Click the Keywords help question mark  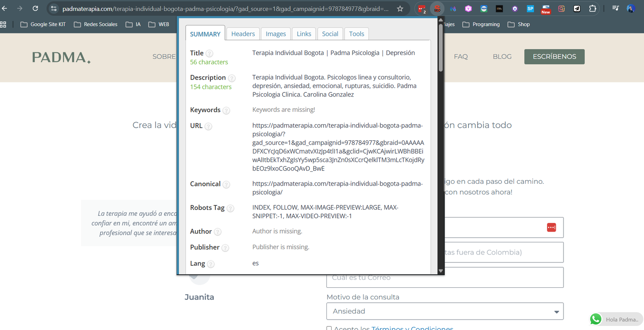pos(226,111)
